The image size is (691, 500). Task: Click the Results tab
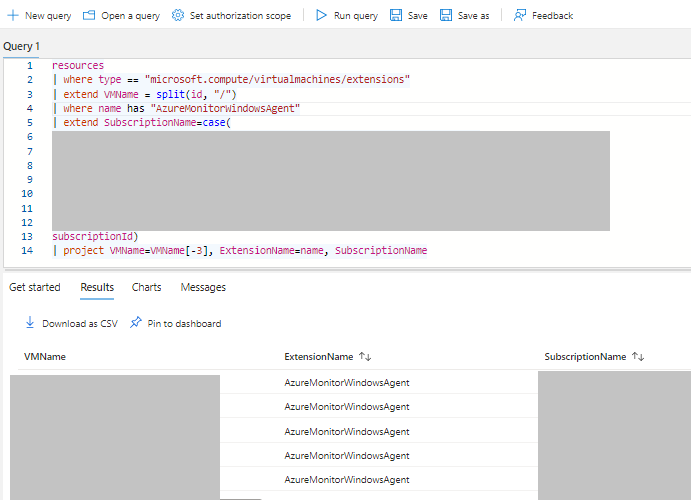pyautogui.click(x=97, y=287)
